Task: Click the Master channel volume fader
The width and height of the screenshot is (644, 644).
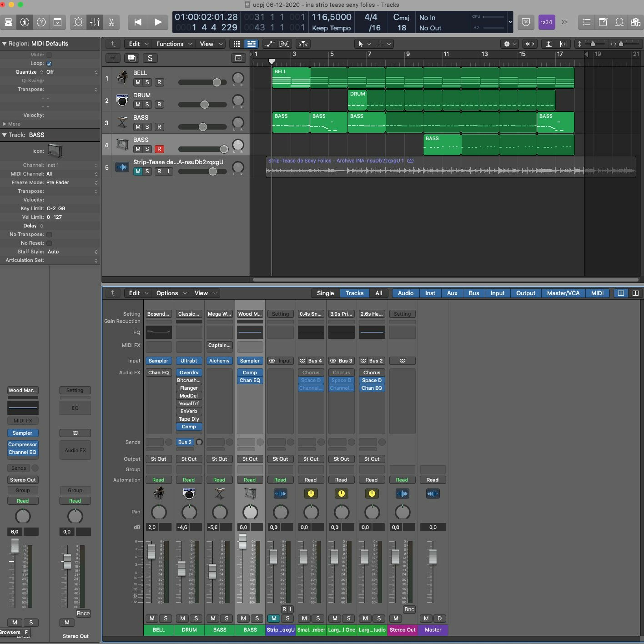Action: click(433, 557)
